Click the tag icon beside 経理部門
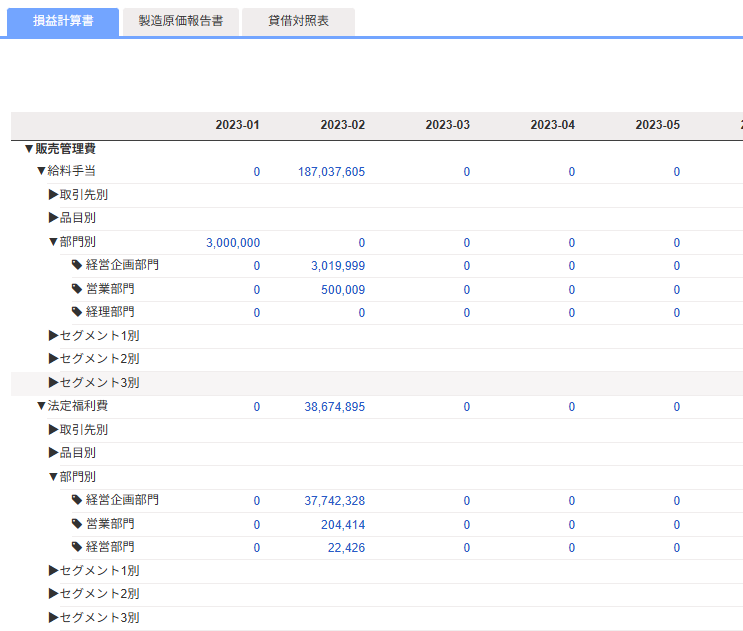The image size is (743, 631). (x=77, y=312)
